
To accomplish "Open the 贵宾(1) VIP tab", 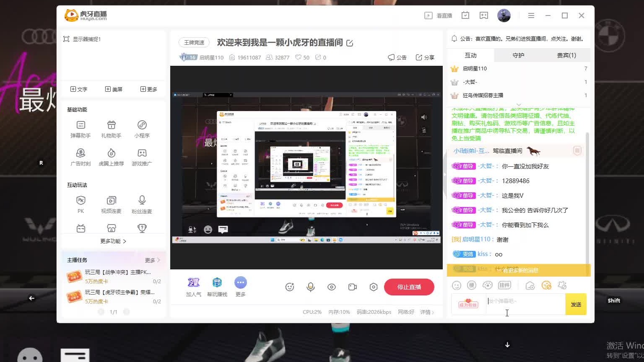I will [566, 55].
